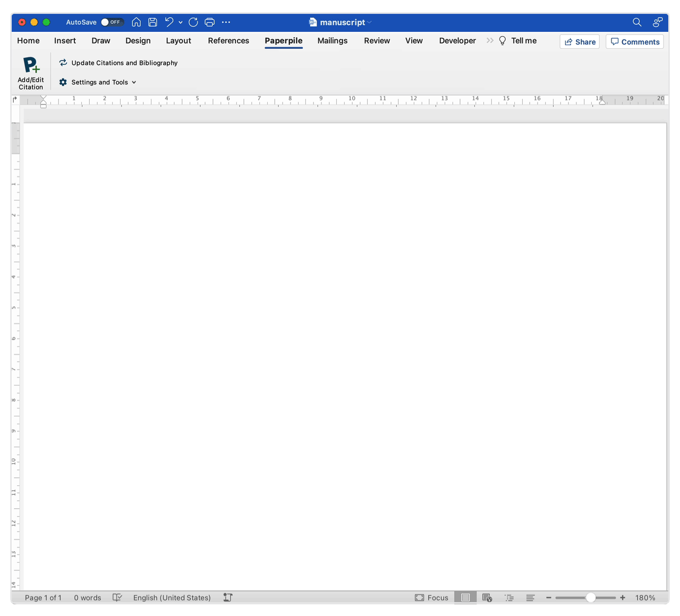Viewport: 680px width, 616px height.
Task: Click English (United States) language indicator
Action: pyautogui.click(x=172, y=597)
